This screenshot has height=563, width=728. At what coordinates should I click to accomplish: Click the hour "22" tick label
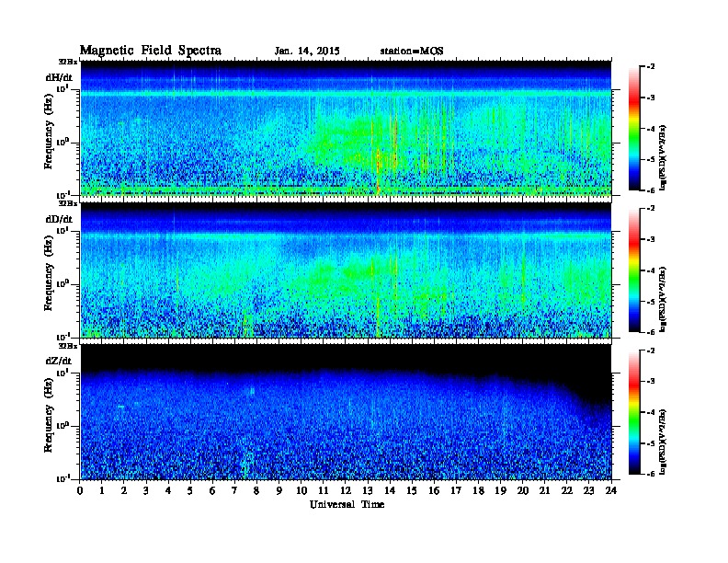pyautogui.click(x=567, y=490)
